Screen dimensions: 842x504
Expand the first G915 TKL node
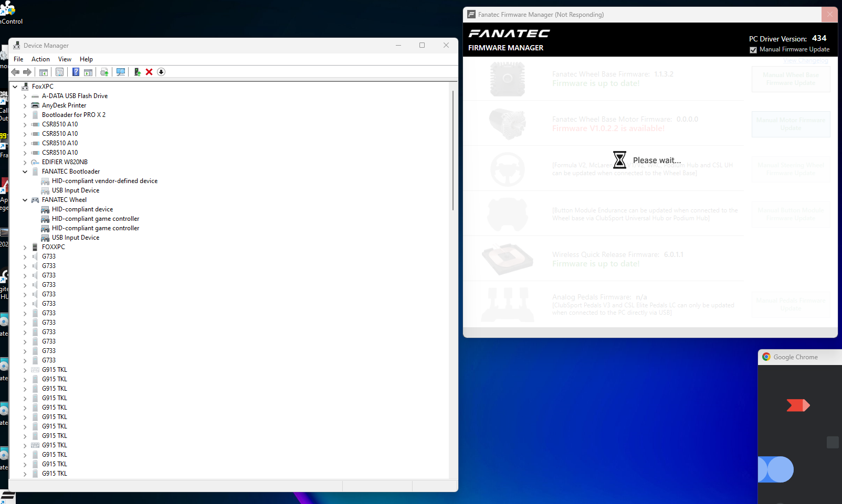pos(25,370)
